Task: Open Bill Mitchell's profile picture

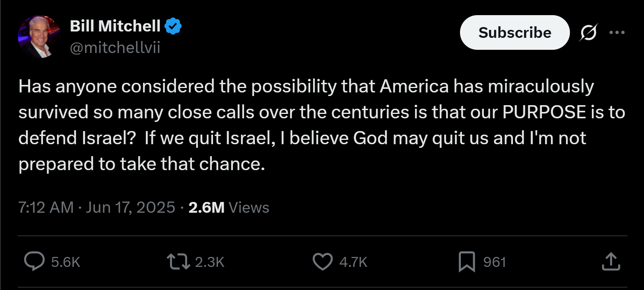Action: coord(39,37)
